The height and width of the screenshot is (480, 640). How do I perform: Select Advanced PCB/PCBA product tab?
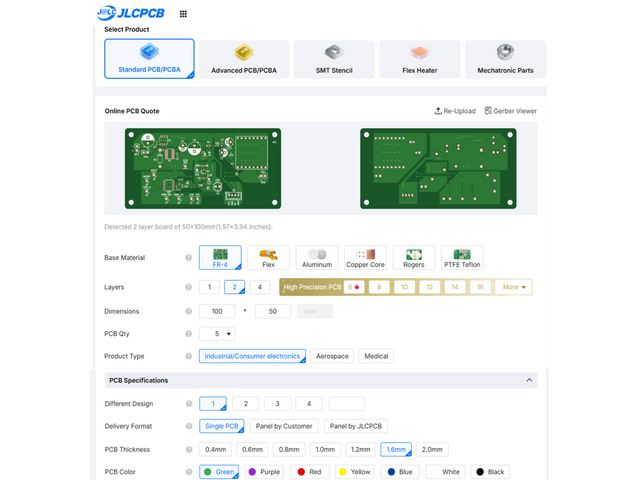pos(244,60)
